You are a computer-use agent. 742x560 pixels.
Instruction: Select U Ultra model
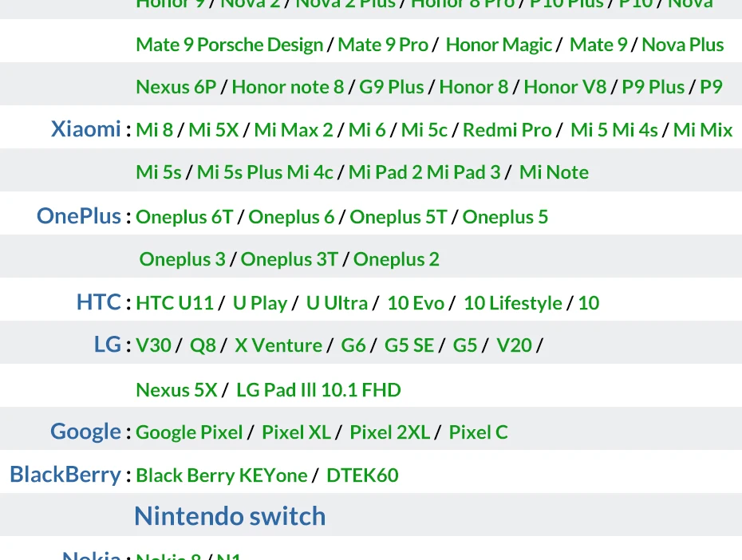(x=337, y=302)
